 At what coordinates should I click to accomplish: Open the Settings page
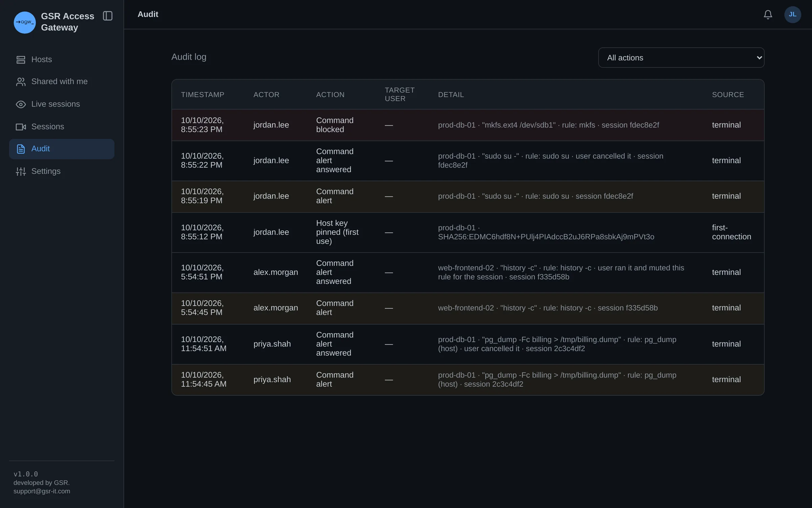(x=62, y=171)
